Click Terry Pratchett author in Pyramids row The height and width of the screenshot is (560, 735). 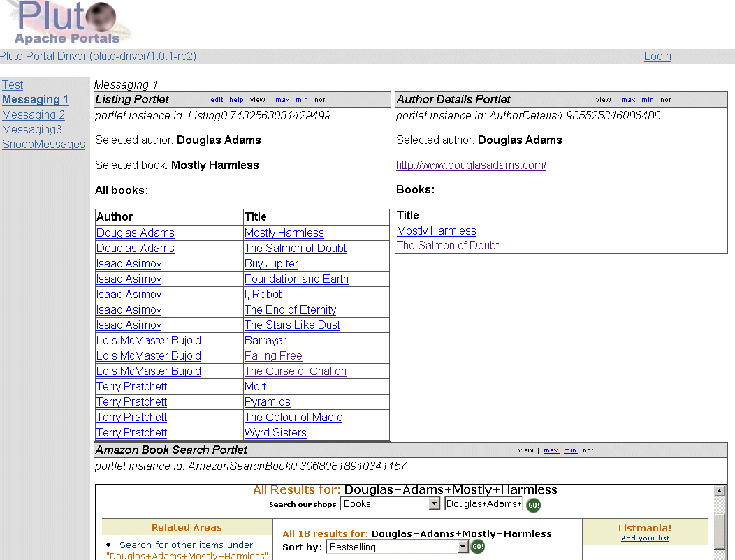point(132,402)
